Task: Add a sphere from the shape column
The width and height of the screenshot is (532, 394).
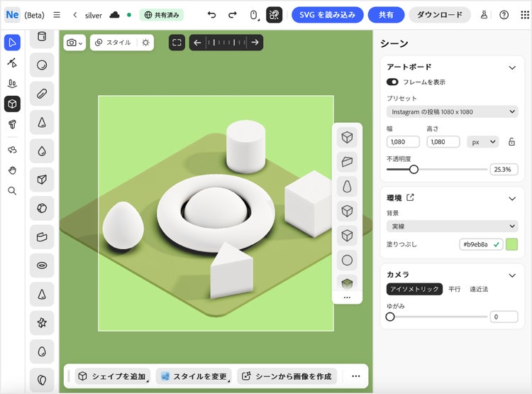Action: (x=42, y=65)
